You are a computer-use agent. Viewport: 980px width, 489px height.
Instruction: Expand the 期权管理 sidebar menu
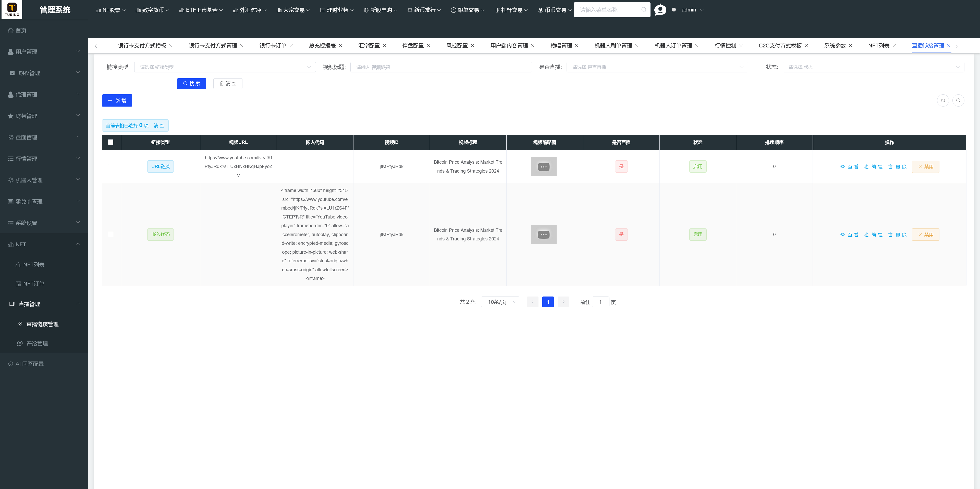tap(44, 73)
